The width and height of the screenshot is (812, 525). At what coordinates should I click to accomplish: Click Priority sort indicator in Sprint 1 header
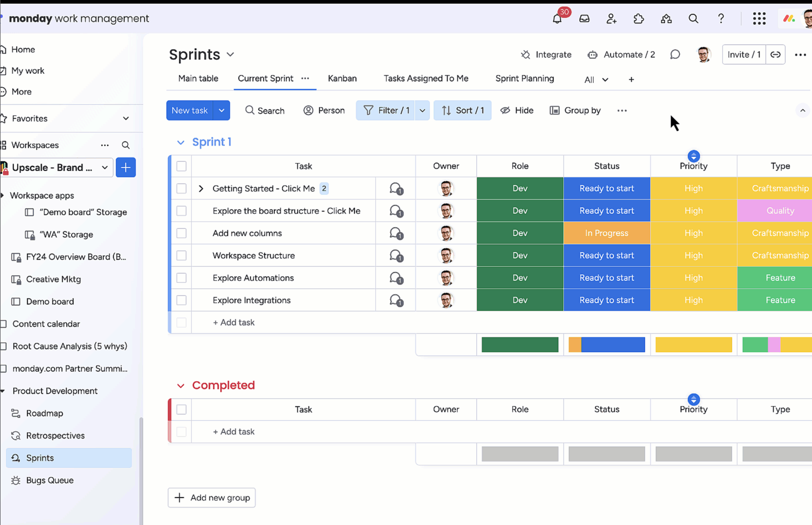click(693, 156)
